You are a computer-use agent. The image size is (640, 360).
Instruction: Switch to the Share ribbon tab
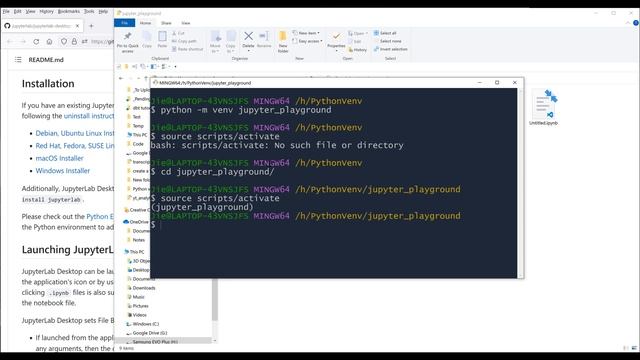pos(166,23)
